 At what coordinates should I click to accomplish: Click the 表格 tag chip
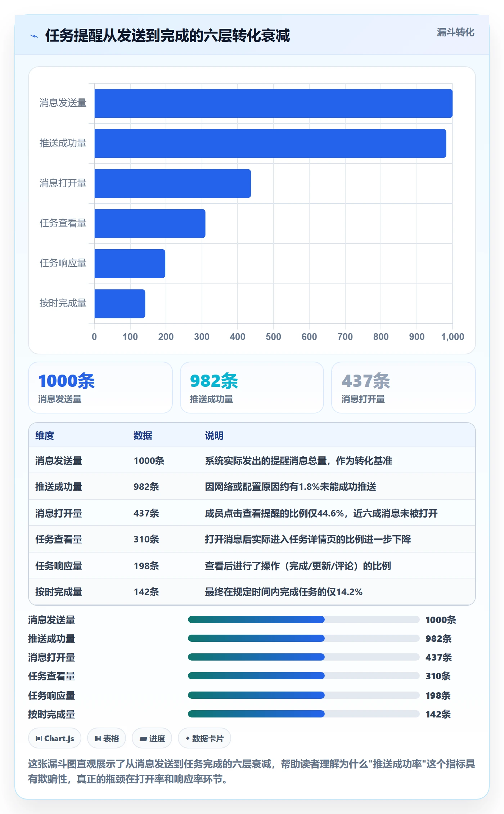click(x=107, y=738)
